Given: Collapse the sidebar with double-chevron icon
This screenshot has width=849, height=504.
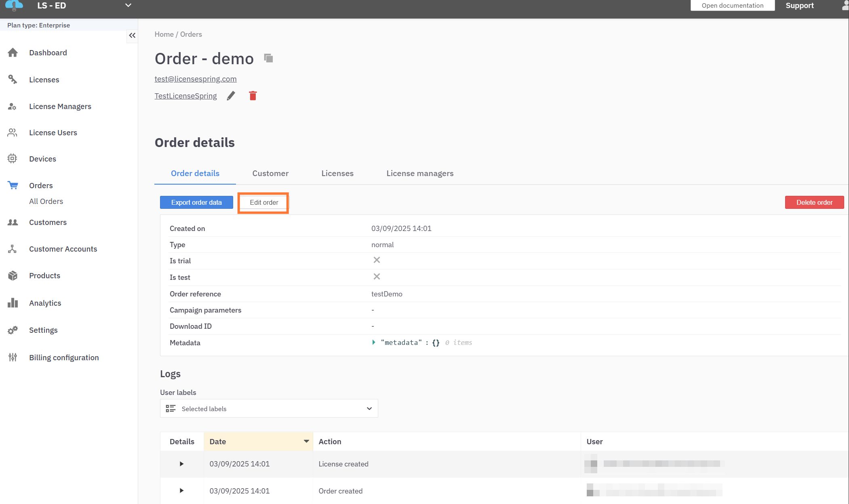Looking at the screenshot, I should [x=132, y=36].
